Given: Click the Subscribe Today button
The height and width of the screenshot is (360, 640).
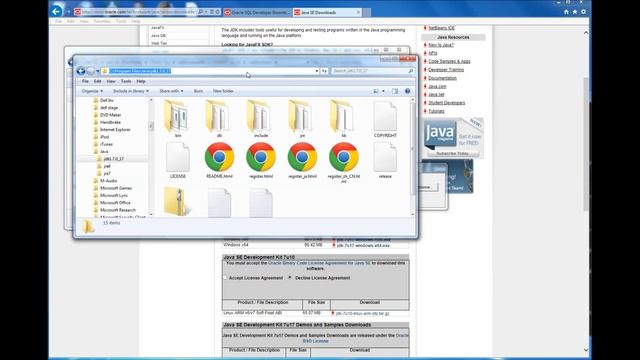Looking at the screenshot, I should 452,153.
